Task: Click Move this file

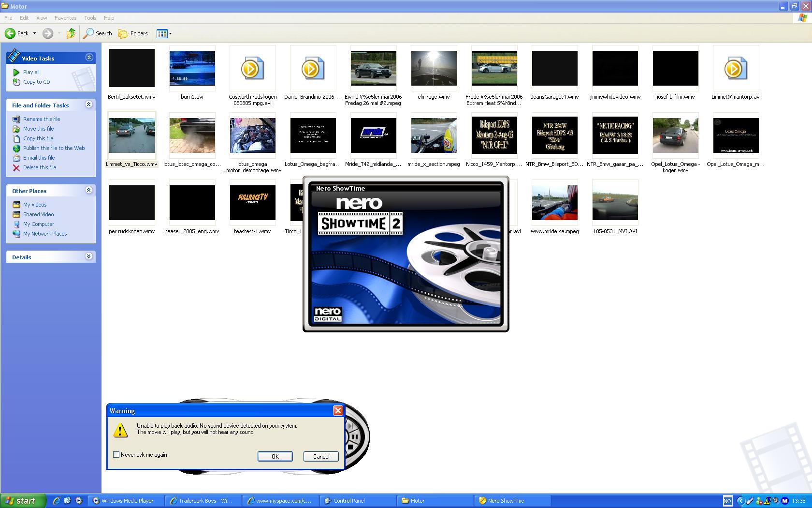Action: click(x=39, y=129)
